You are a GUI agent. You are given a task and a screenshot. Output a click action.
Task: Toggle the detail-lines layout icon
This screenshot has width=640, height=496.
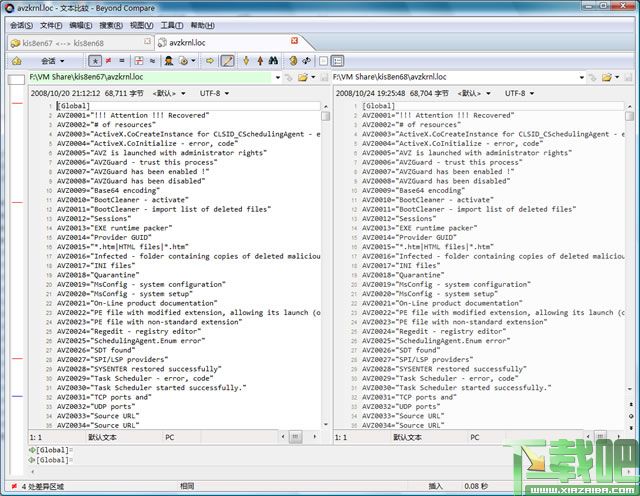[x=337, y=61]
